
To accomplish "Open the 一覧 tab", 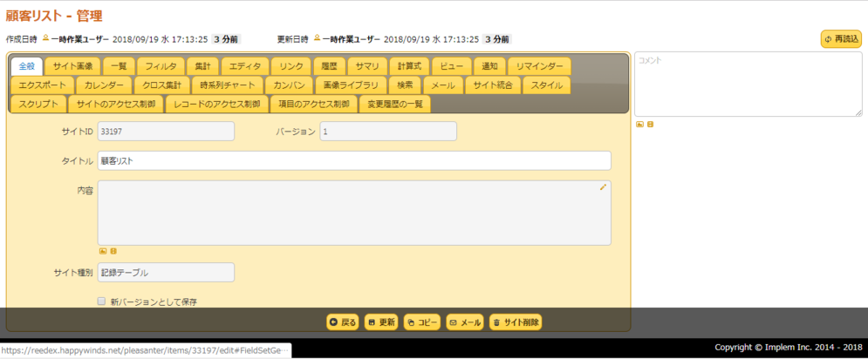I will [119, 66].
